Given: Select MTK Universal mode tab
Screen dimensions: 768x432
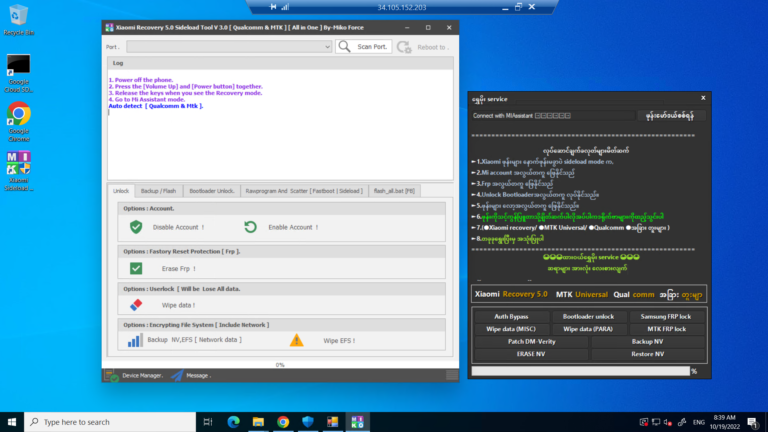Looking at the screenshot, I should pyautogui.click(x=582, y=294).
